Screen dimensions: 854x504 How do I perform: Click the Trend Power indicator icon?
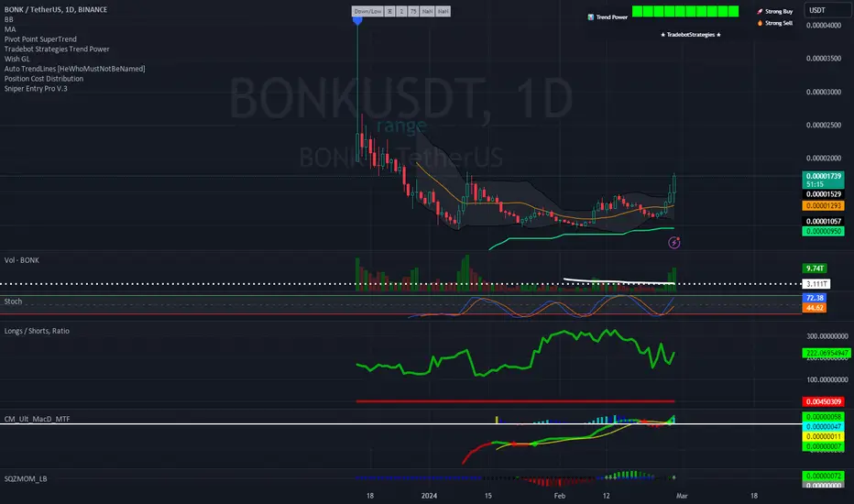(x=590, y=16)
